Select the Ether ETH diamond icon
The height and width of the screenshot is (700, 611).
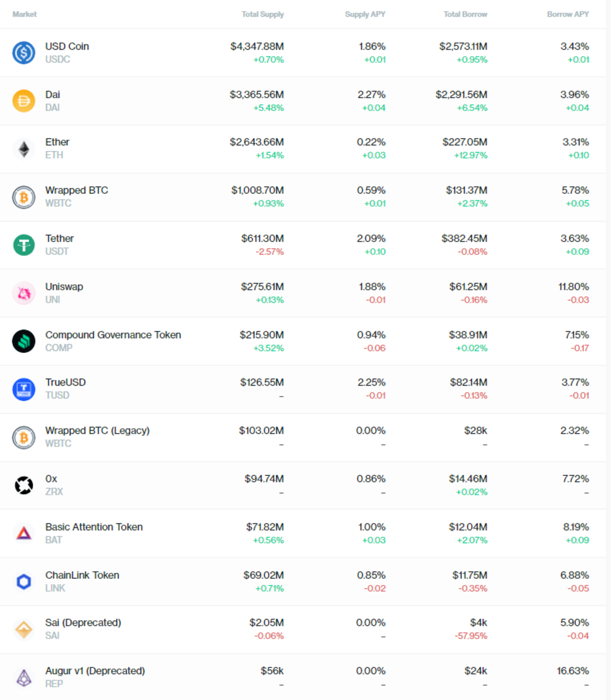point(24,148)
